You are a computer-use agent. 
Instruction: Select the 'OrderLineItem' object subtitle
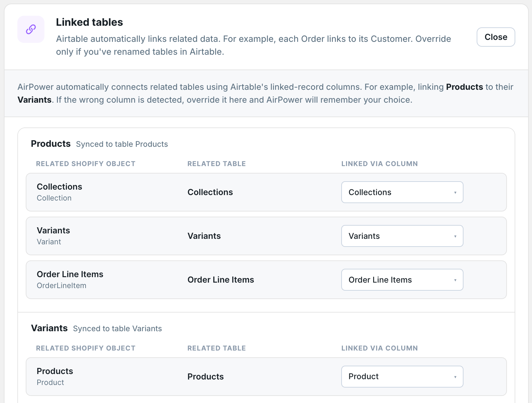[x=61, y=286]
